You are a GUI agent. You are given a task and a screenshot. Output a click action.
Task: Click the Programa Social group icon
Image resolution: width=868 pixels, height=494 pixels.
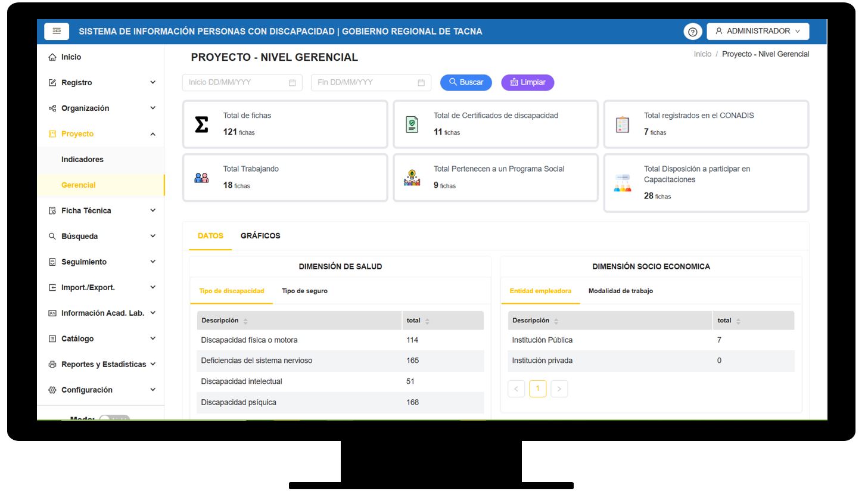coord(412,178)
